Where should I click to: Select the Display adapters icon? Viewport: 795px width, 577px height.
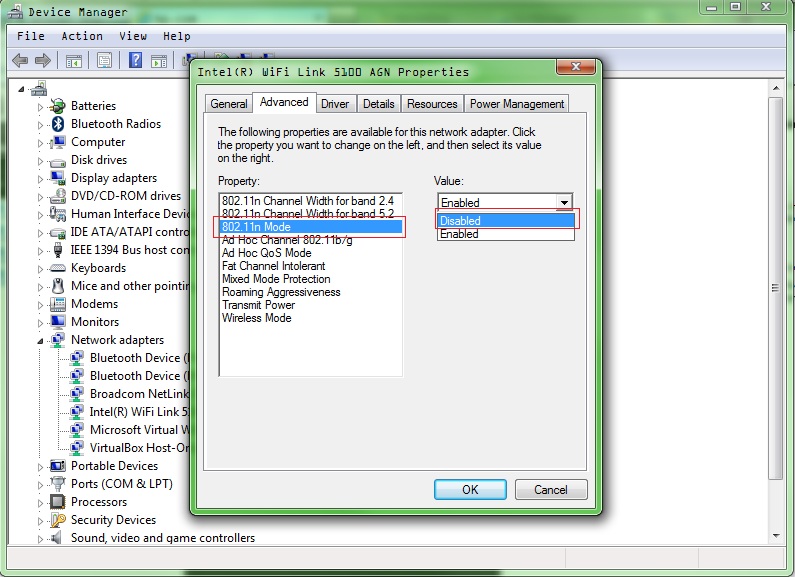pyautogui.click(x=58, y=178)
